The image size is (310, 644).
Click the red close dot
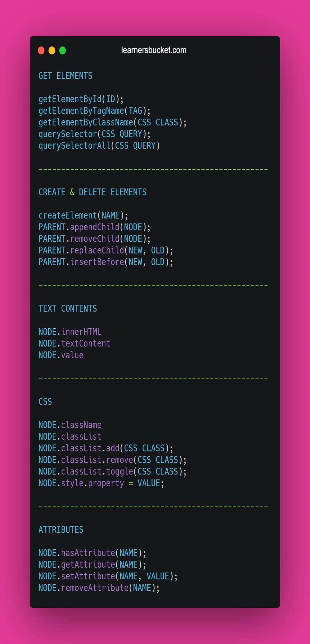click(x=41, y=50)
